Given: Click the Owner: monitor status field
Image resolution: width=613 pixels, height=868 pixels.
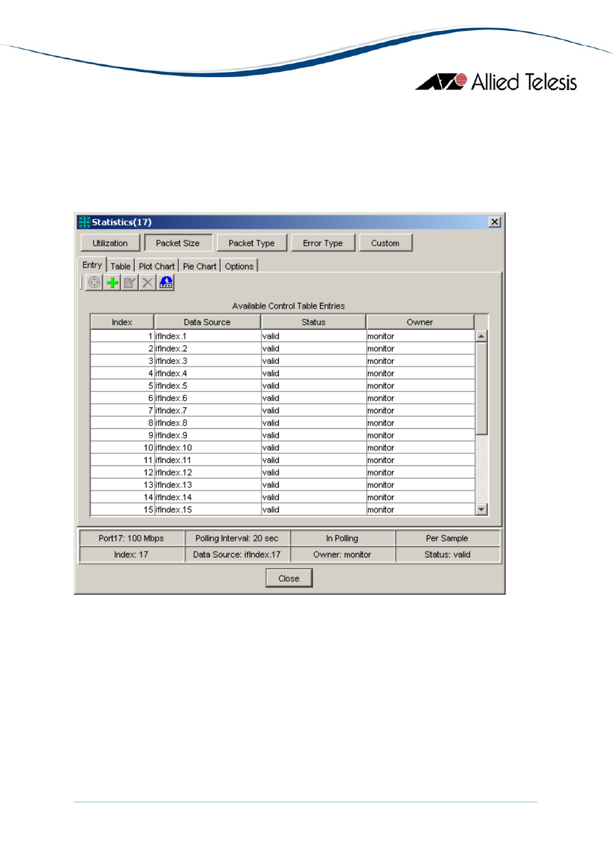Looking at the screenshot, I should (x=342, y=554).
